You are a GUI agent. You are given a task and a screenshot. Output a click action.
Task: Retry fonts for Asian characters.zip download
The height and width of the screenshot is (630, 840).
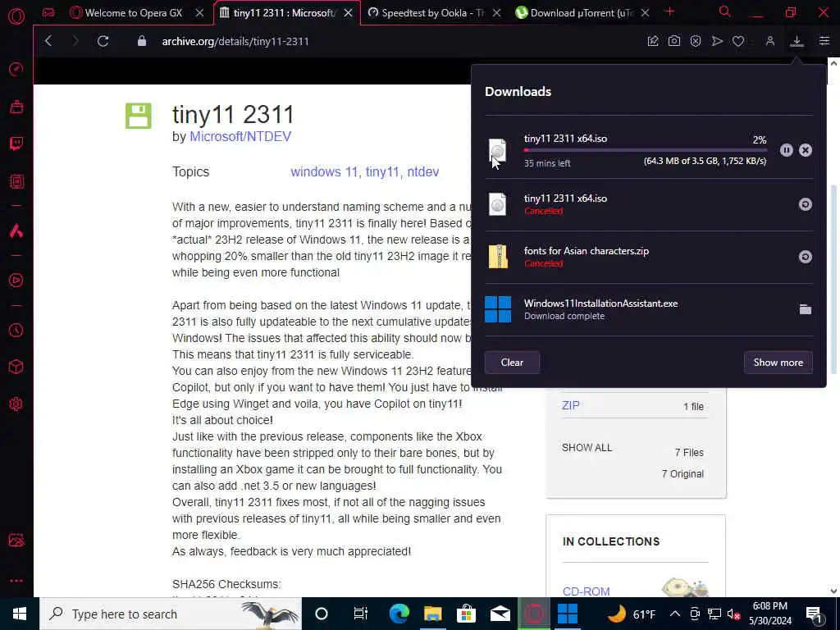pyautogui.click(x=806, y=257)
